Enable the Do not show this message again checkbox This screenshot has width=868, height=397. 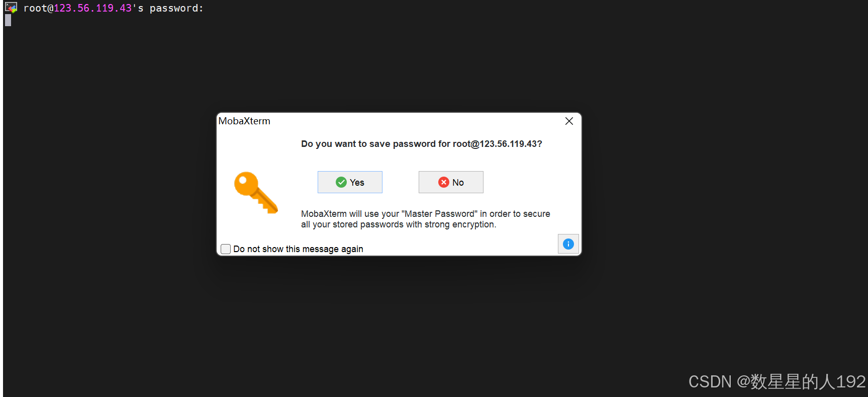coord(226,249)
